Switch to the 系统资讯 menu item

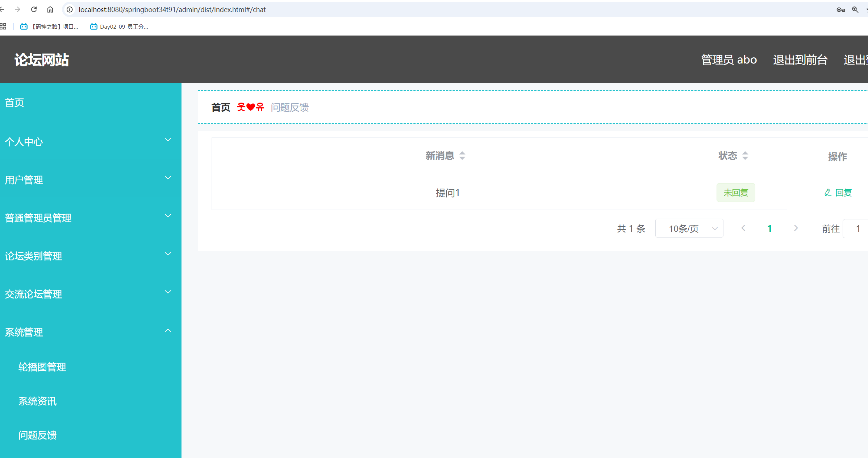37,401
